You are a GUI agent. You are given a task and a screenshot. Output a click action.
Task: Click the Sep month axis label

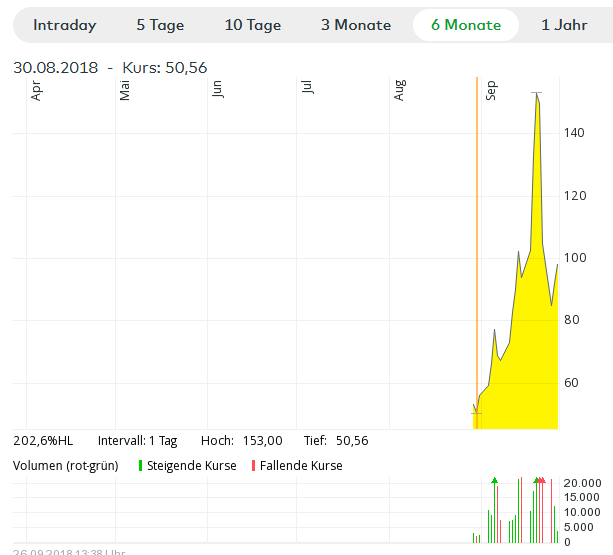point(491,91)
